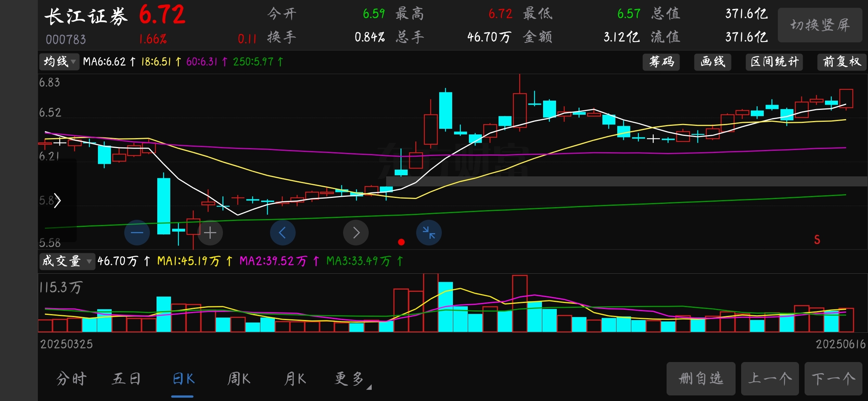Image resolution: width=868 pixels, height=401 pixels.
Task: Open the 成交量 indicator dropdown
Action: 67,261
